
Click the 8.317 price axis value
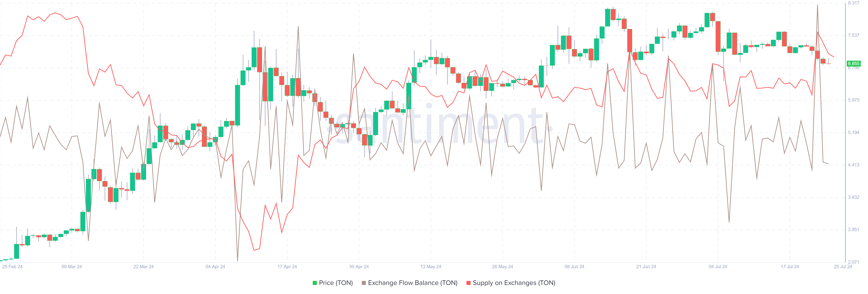pyautogui.click(x=854, y=3)
